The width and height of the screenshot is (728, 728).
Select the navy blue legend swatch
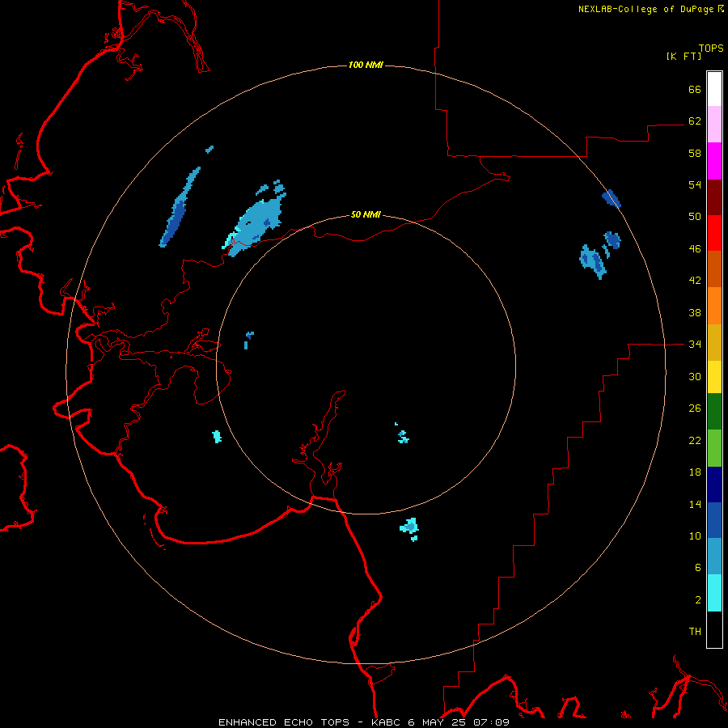tap(714, 485)
